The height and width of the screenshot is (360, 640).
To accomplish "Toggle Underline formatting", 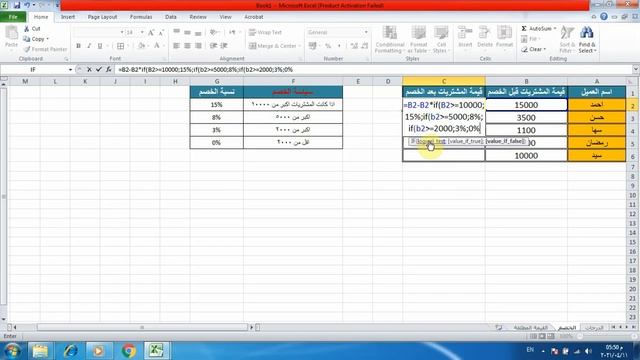I will (x=100, y=46).
